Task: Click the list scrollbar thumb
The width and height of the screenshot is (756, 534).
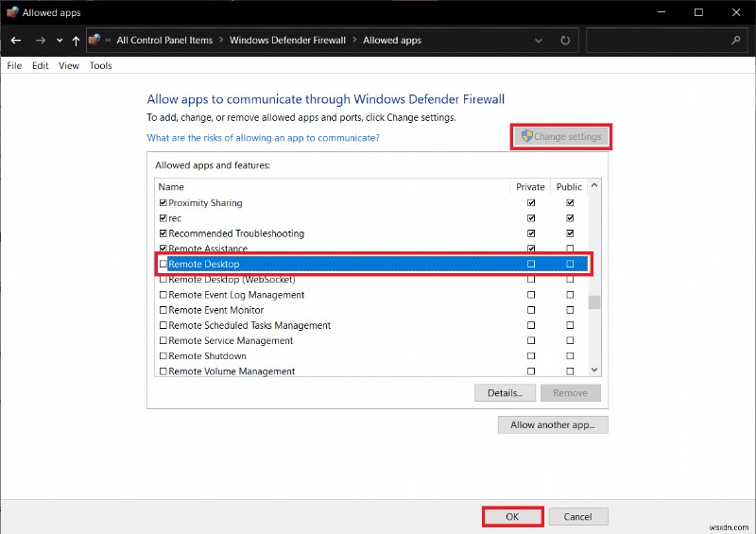Action: point(594,302)
